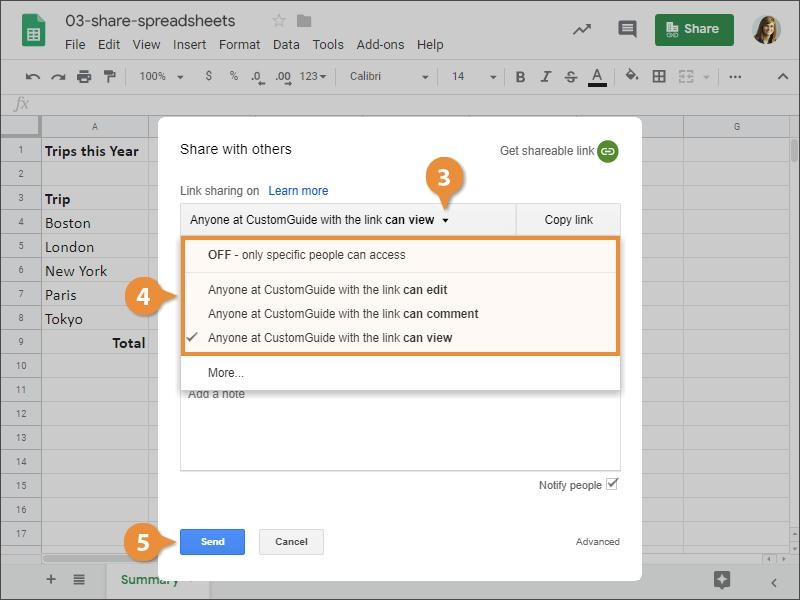Format as percent
This screenshot has height=600, width=800.
click(x=234, y=76)
